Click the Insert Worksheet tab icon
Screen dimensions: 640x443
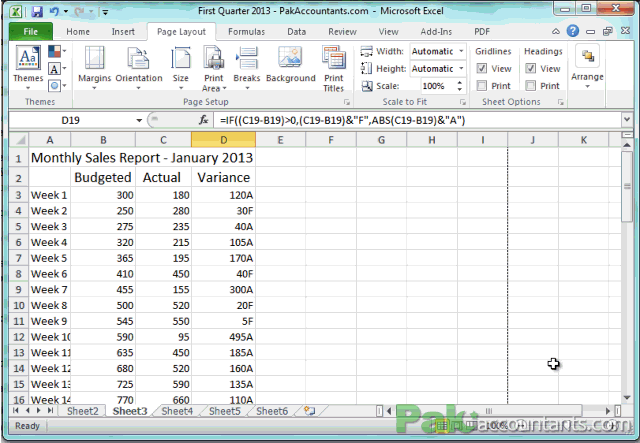point(310,411)
